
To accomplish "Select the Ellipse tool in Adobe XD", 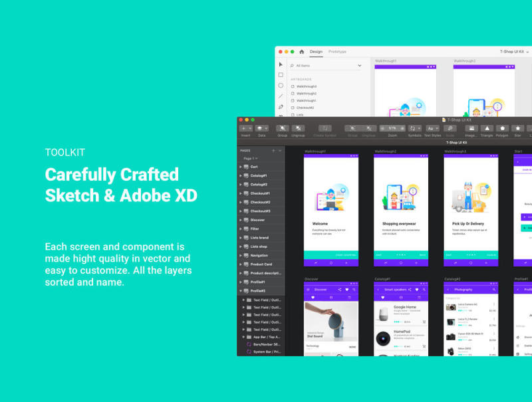I will [281, 86].
